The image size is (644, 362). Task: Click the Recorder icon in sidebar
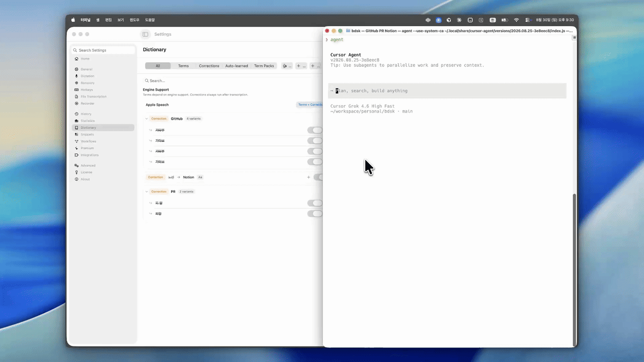pos(76,104)
